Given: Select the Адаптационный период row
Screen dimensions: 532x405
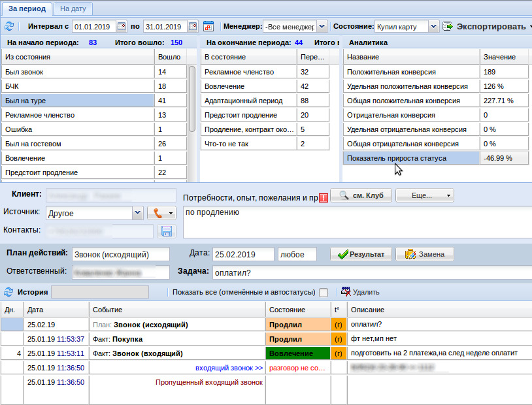Looking at the screenshot, I should point(265,101).
